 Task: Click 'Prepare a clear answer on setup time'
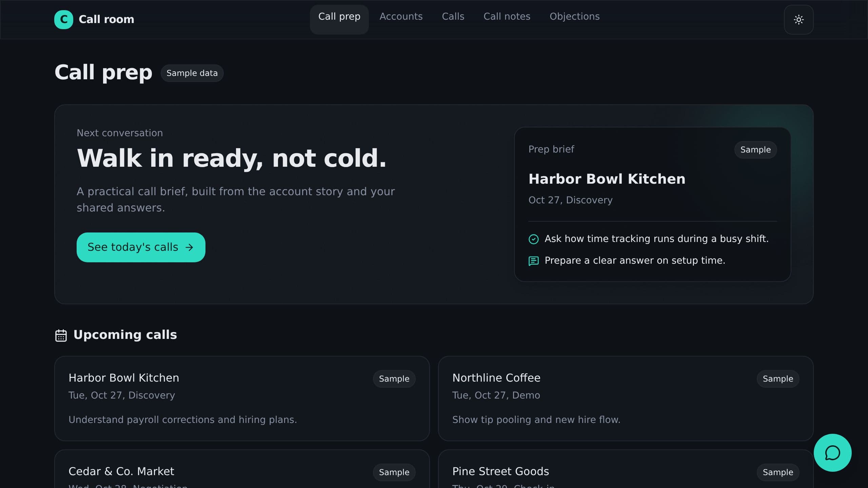coord(635,261)
